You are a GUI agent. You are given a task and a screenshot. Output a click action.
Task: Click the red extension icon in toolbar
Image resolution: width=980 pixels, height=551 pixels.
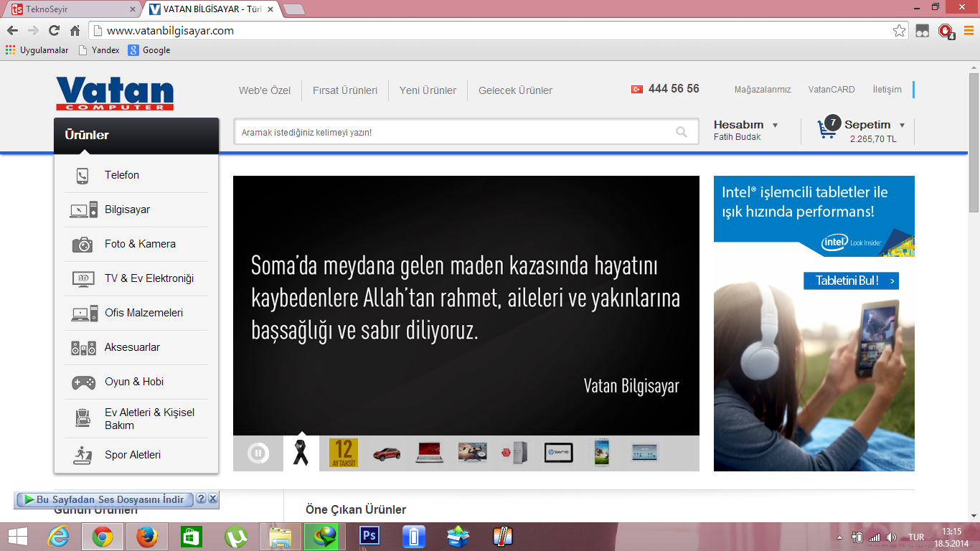(x=946, y=31)
